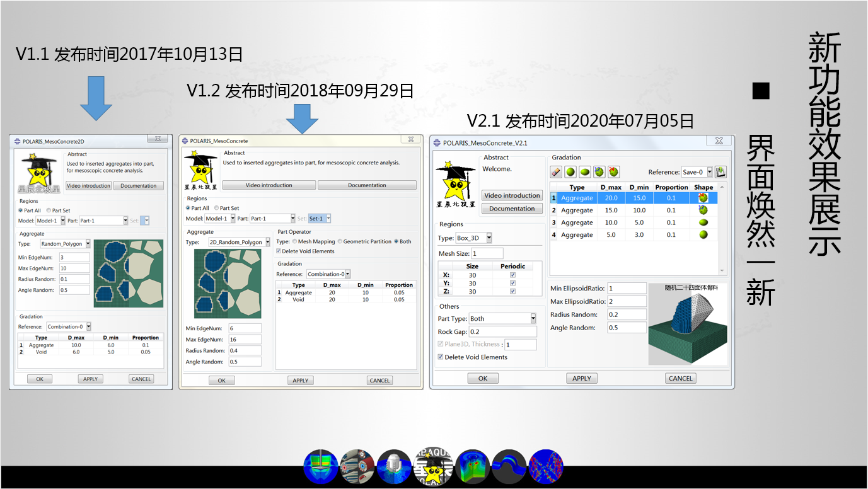Open the Box_3D region Type dropdown

pos(489,238)
